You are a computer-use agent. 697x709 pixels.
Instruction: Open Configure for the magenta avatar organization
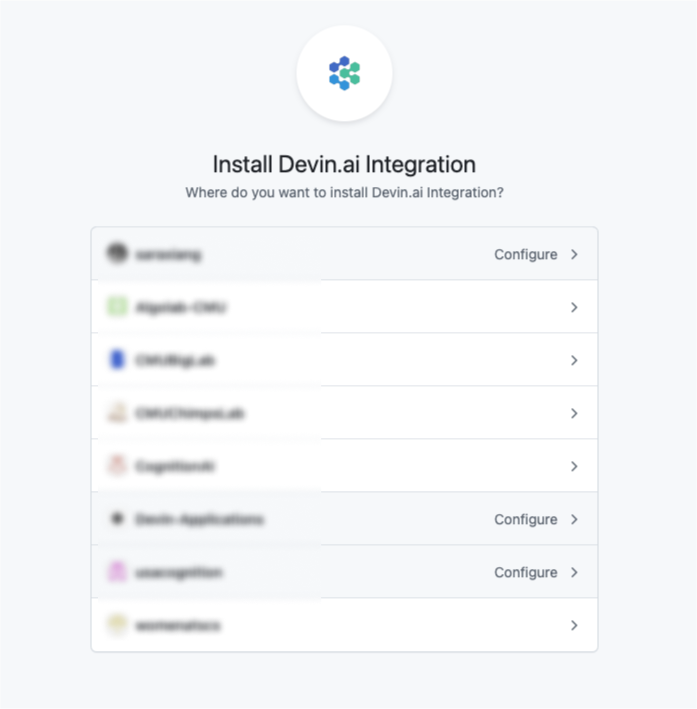(526, 572)
